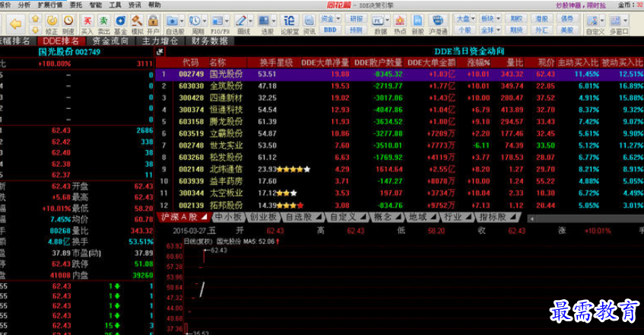Image resolution: width=644 pixels, height=335 pixels.
Task: Open the 自选股 watchlist folder icon
Action: (x=172, y=21)
